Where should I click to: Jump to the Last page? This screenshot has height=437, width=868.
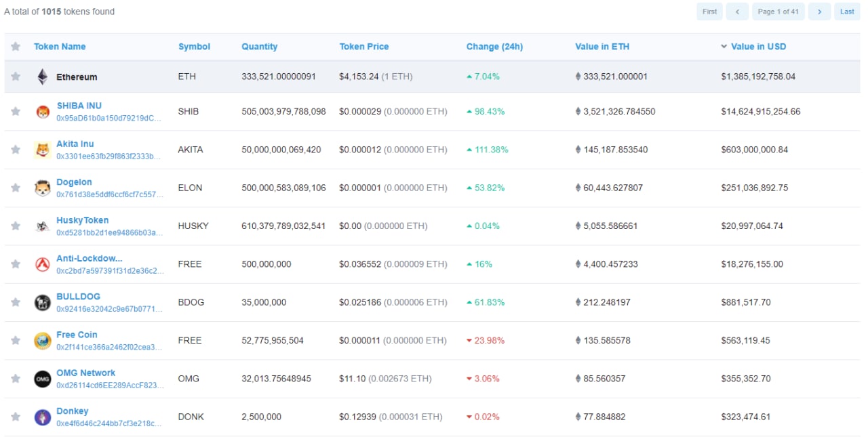pyautogui.click(x=847, y=12)
